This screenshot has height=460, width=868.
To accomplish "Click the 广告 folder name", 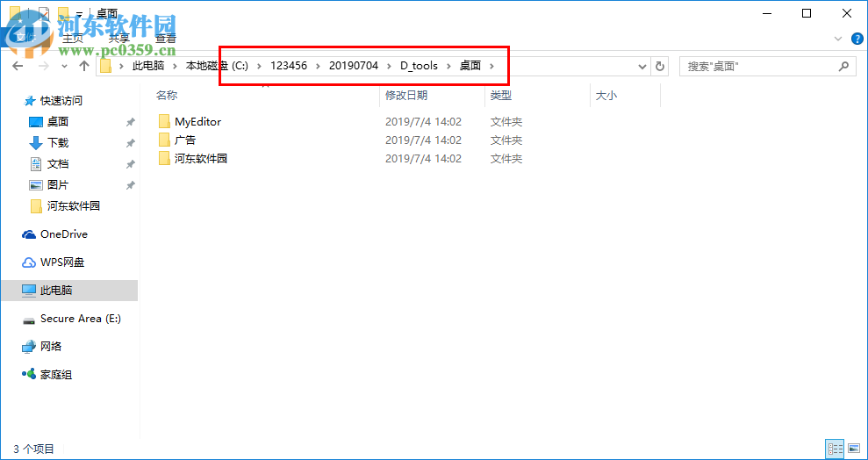I will click(x=185, y=140).
